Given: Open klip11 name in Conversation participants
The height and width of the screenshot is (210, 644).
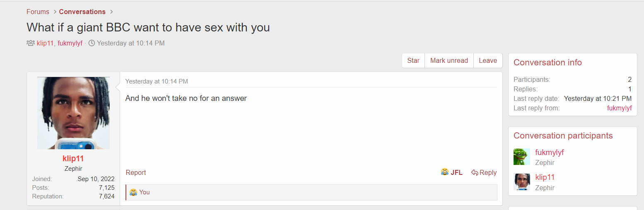Looking at the screenshot, I should coord(545,177).
